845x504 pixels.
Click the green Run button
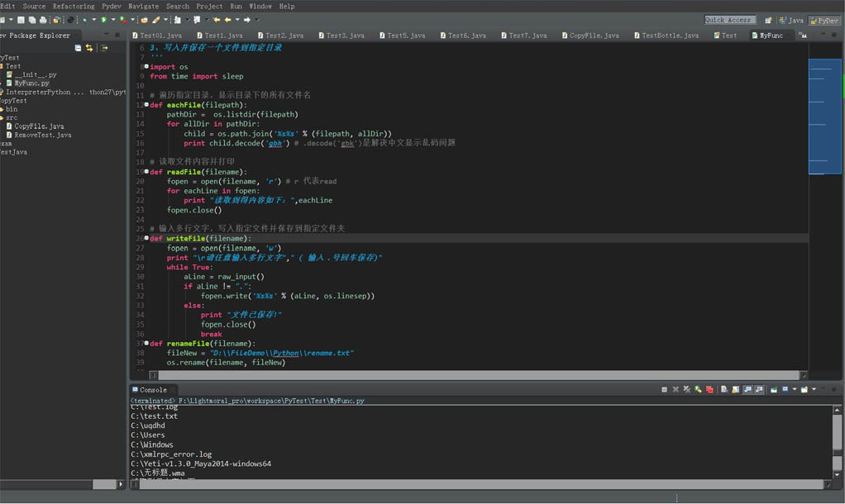coord(103,20)
